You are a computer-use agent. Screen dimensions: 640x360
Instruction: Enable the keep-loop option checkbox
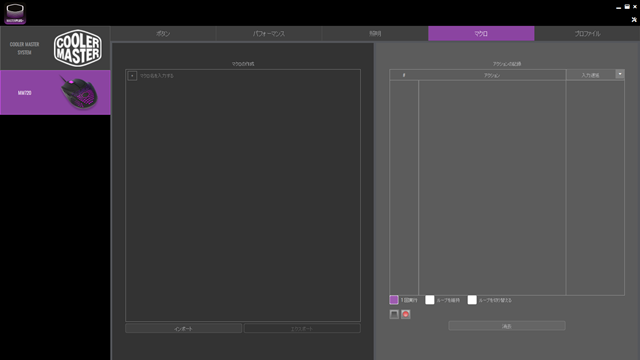coord(430,300)
